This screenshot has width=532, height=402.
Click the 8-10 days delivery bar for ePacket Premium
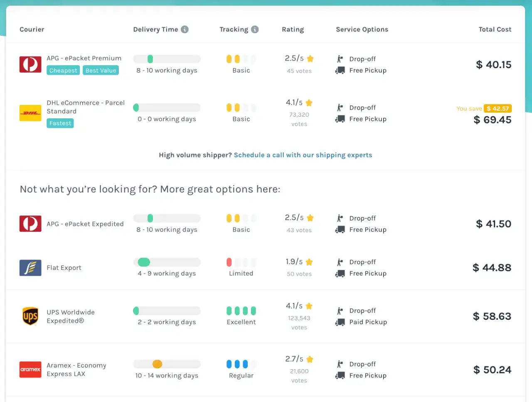167,59
